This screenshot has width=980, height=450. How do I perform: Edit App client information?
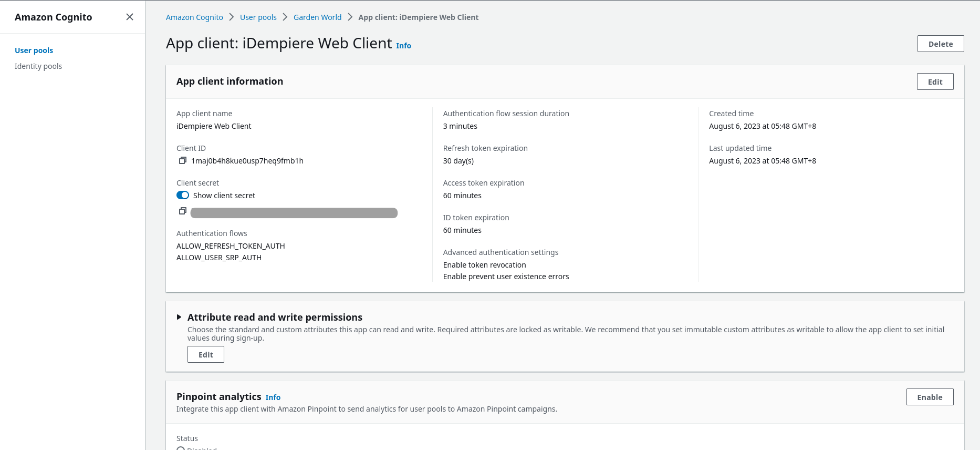tap(935, 81)
